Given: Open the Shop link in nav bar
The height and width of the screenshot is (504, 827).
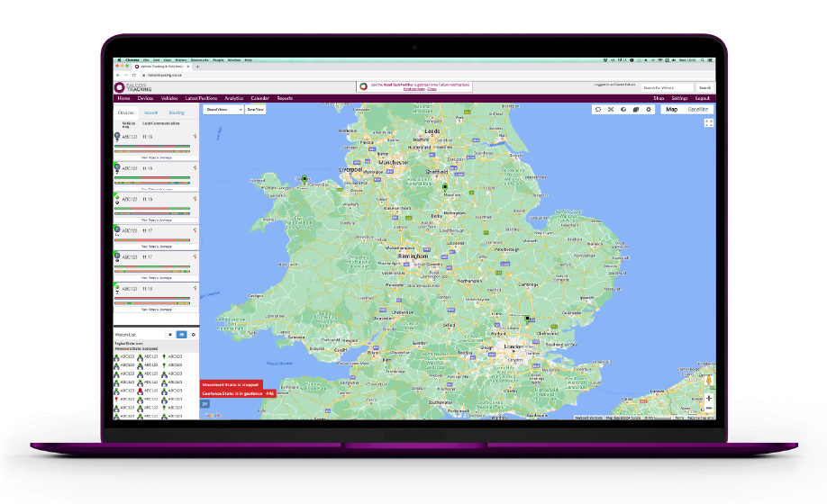Looking at the screenshot, I should click(x=659, y=98).
